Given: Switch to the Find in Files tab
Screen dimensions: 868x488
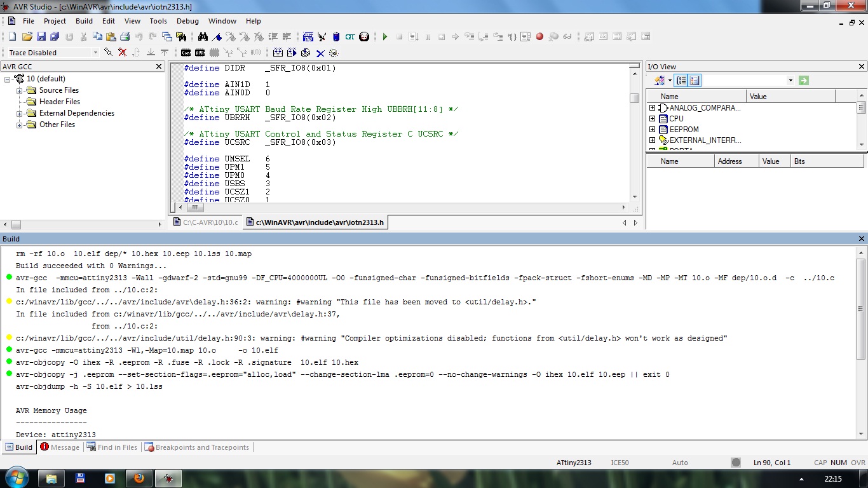Looking at the screenshot, I should (x=112, y=447).
